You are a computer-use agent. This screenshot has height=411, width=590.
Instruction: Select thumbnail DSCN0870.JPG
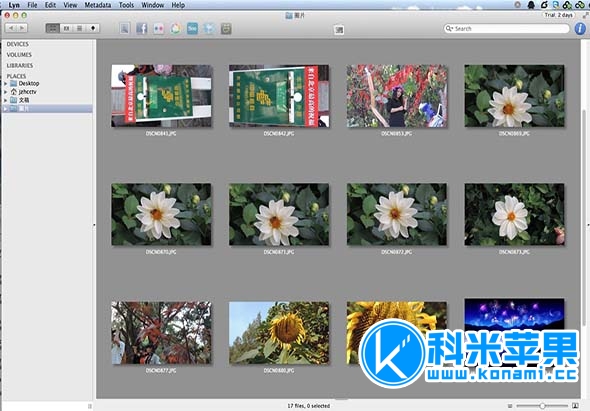coord(161,214)
